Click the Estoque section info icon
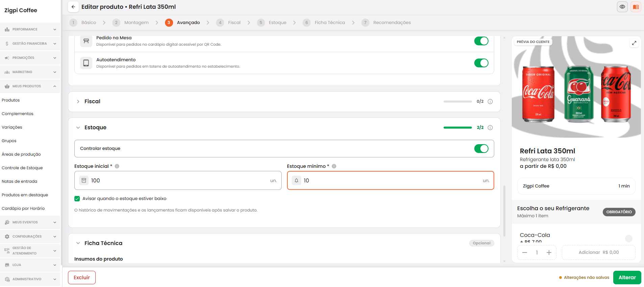Screen dimensions: 644x287 click(490, 128)
